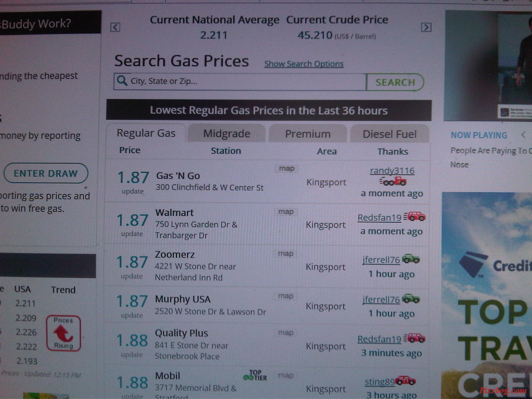Screen dimensions: 532x399
Task: Click the Thanks column header
Action: tap(393, 152)
